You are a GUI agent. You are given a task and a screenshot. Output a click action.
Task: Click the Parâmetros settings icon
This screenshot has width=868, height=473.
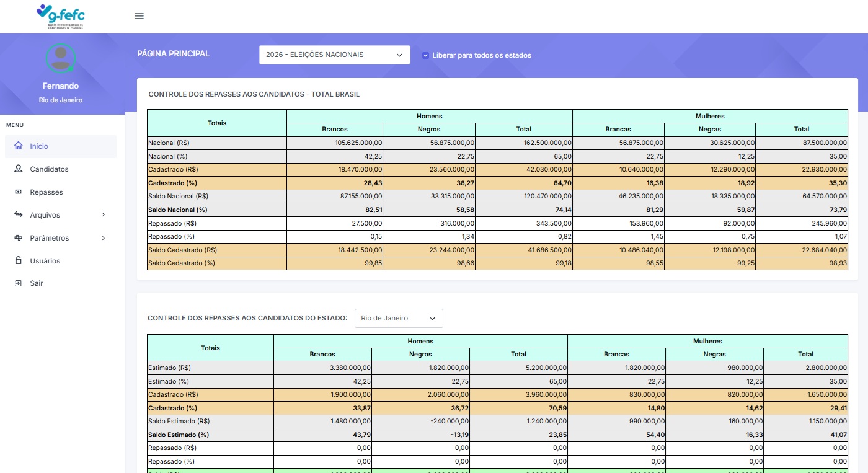click(x=18, y=238)
